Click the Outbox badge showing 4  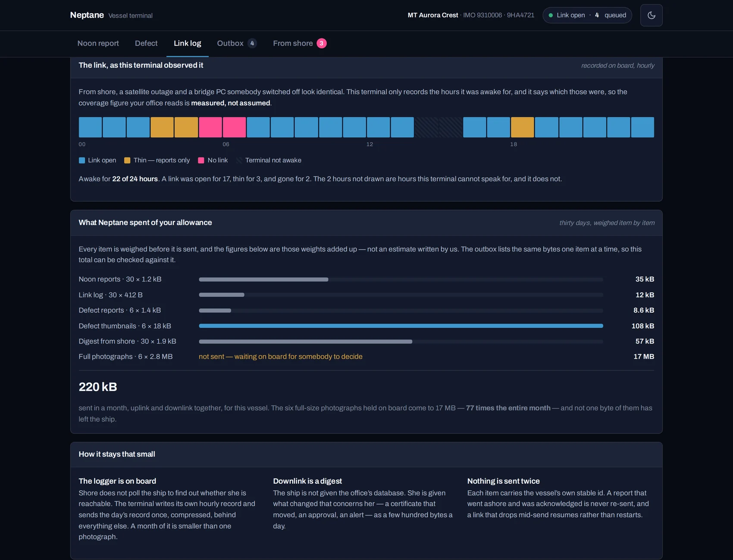252,43
